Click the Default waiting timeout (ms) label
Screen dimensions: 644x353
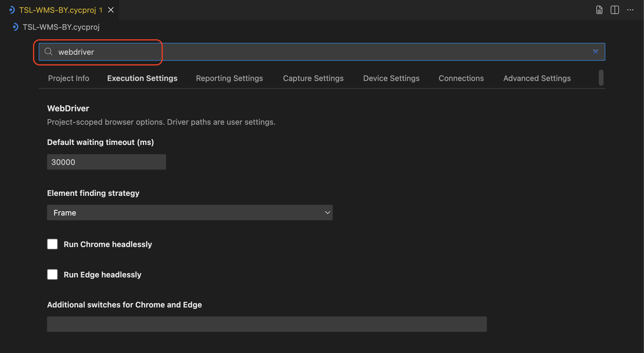click(100, 142)
